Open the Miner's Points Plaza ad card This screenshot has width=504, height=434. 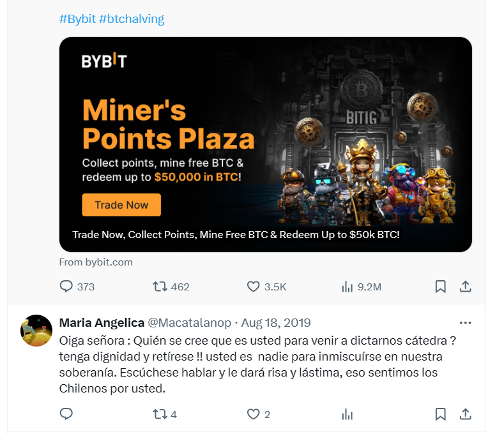tap(266, 144)
